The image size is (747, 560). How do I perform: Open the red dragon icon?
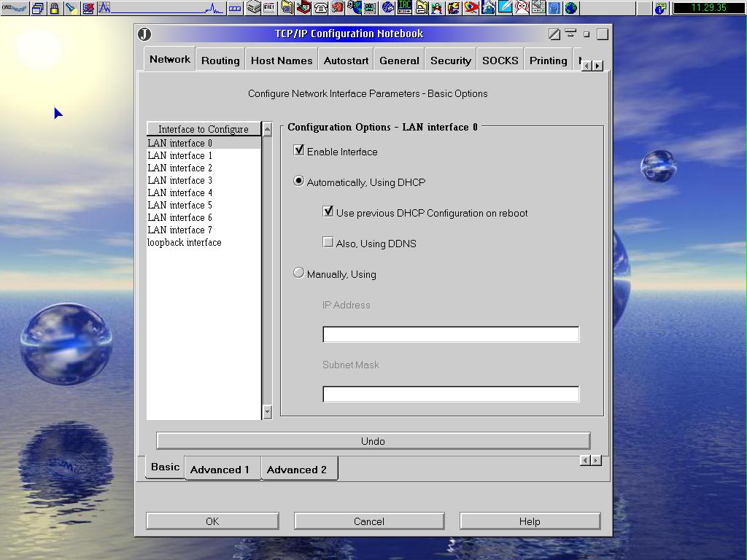[x=337, y=9]
